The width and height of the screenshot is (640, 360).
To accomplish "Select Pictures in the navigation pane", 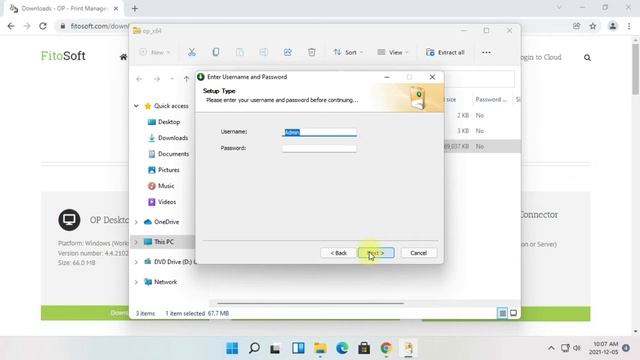I will point(169,170).
